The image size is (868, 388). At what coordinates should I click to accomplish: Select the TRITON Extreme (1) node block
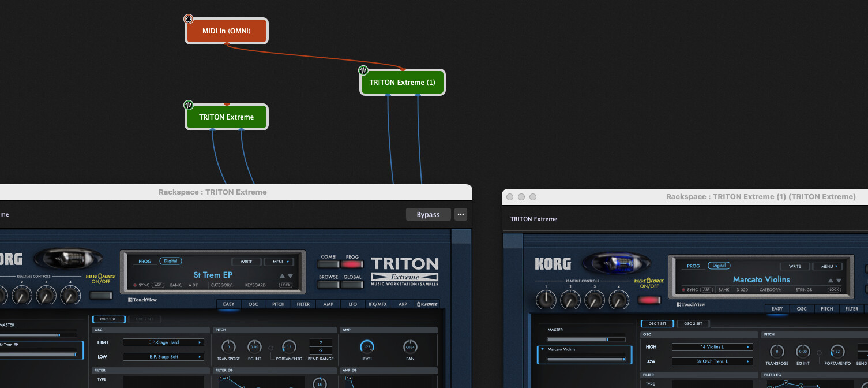(x=402, y=82)
